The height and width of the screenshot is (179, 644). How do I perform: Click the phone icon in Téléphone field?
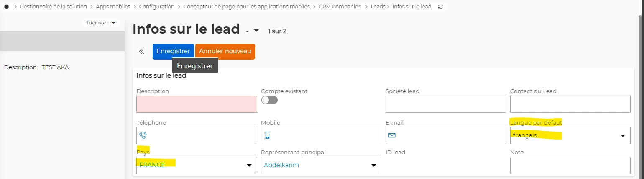tap(143, 135)
